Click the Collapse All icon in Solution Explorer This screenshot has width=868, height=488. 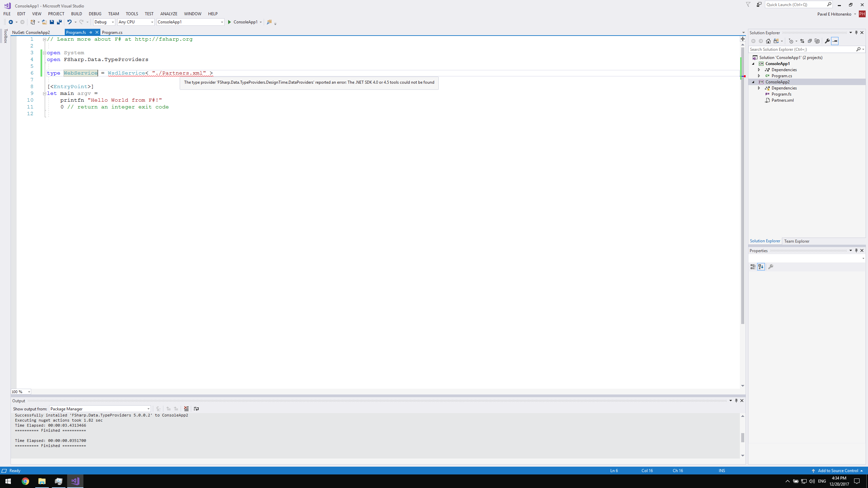(810, 41)
